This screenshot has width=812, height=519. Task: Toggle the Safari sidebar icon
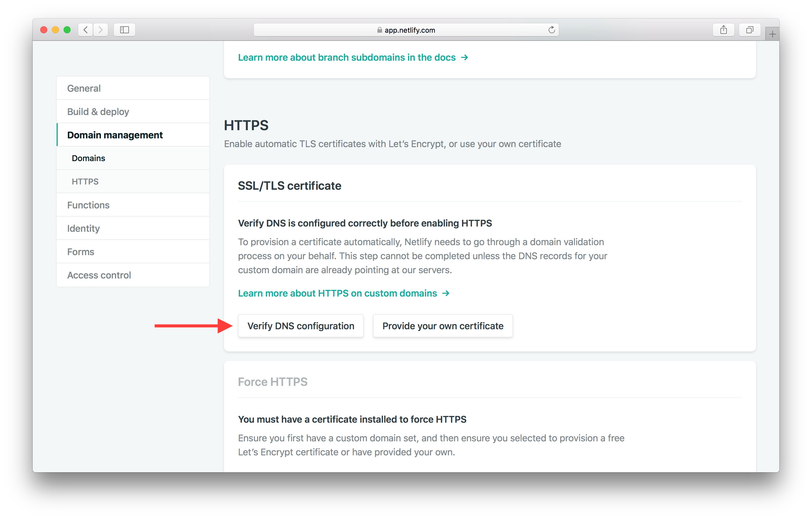[x=125, y=30]
